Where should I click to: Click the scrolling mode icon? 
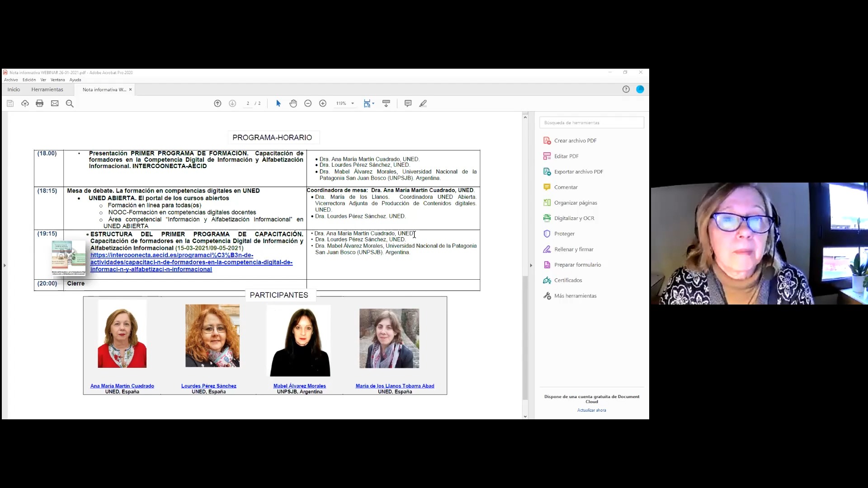386,103
